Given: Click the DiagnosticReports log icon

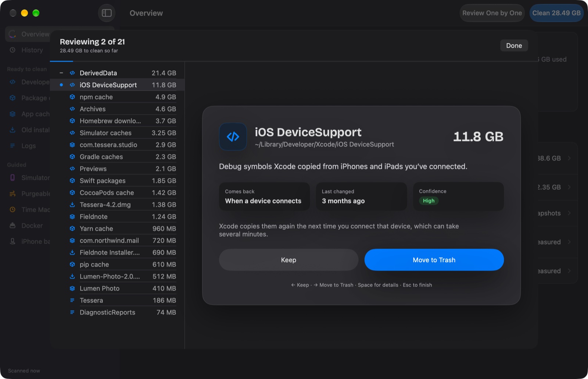Looking at the screenshot, I should pos(72,312).
